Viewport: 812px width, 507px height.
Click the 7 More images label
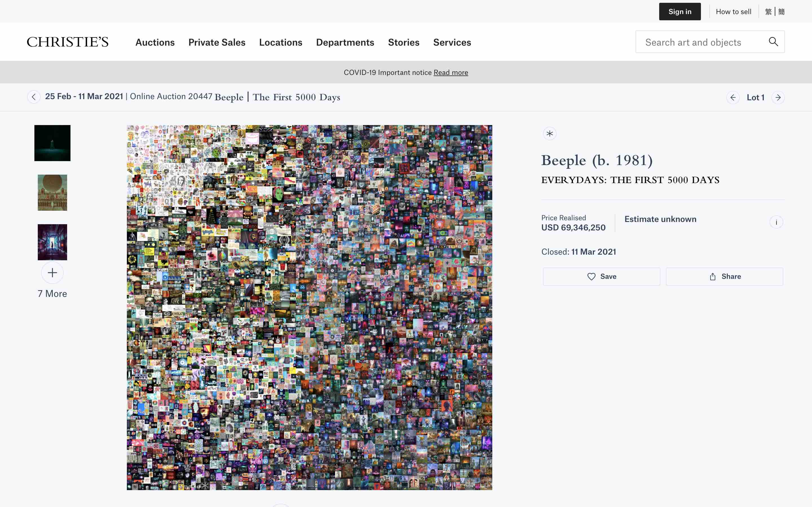coord(52,293)
